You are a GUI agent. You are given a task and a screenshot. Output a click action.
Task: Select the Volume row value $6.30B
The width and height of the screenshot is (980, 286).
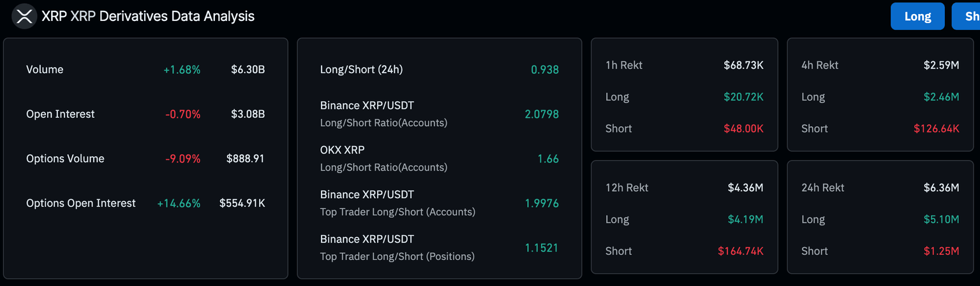[x=248, y=69]
